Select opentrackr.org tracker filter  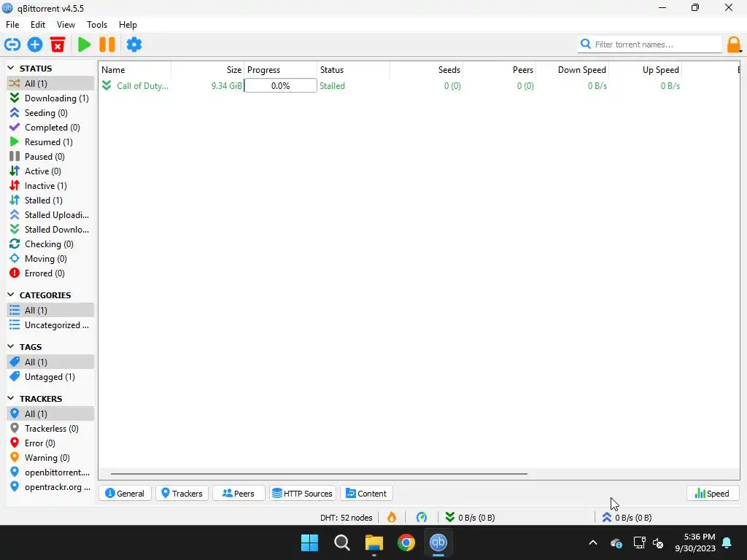tap(50, 487)
